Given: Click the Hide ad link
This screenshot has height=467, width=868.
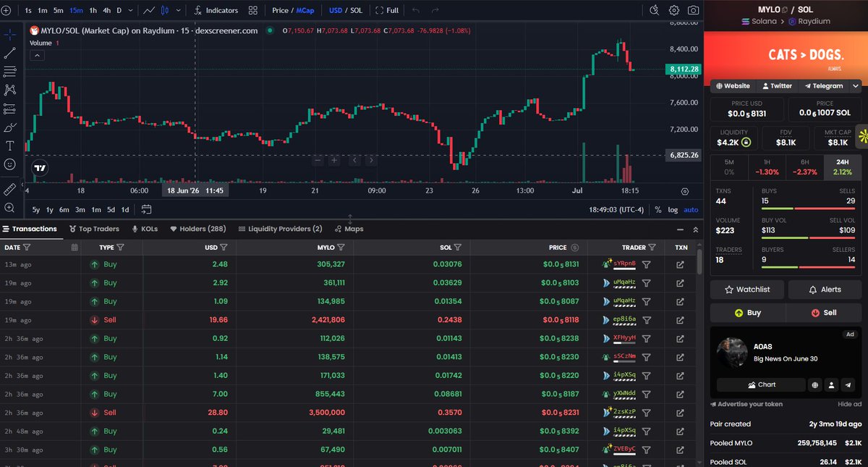Looking at the screenshot, I should pos(849,404).
